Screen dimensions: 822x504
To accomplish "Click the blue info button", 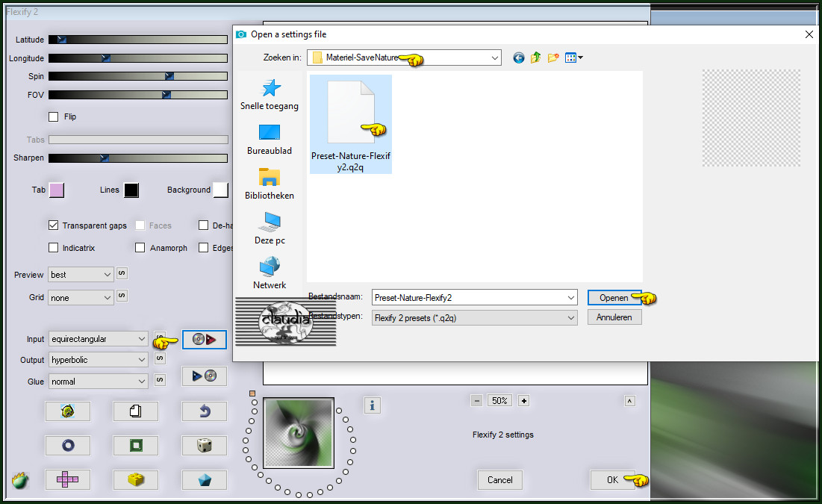I will 373,405.
